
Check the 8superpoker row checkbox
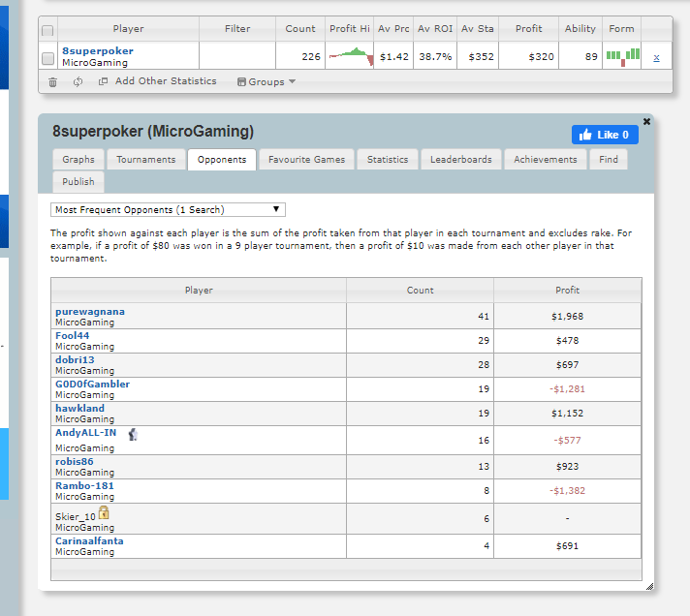(x=47, y=58)
